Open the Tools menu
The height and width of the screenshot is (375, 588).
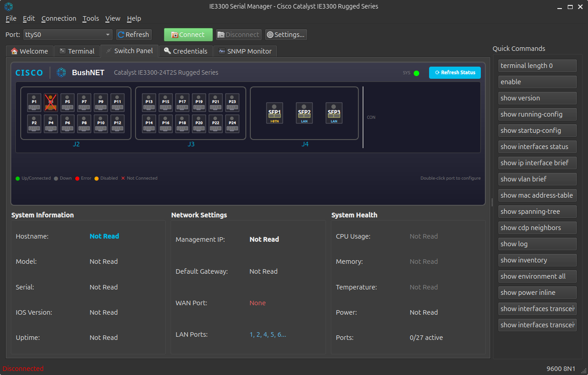pyautogui.click(x=90, y=18)
